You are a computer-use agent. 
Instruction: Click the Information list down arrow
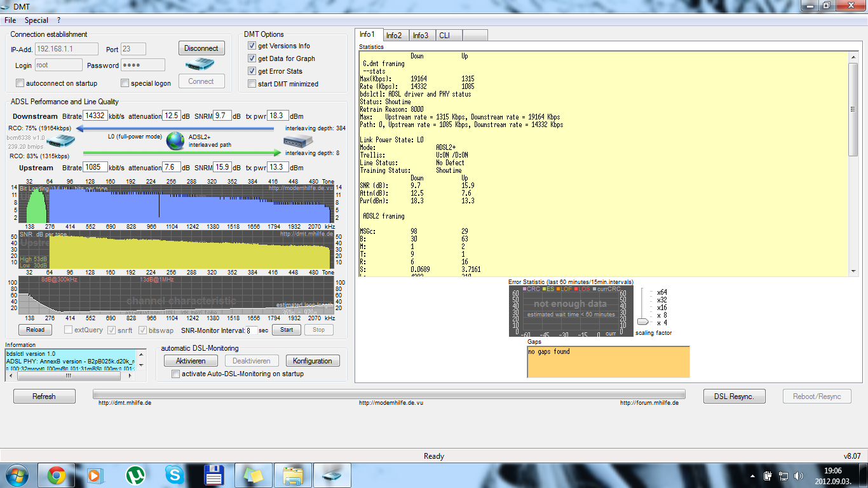click(140, 365)
